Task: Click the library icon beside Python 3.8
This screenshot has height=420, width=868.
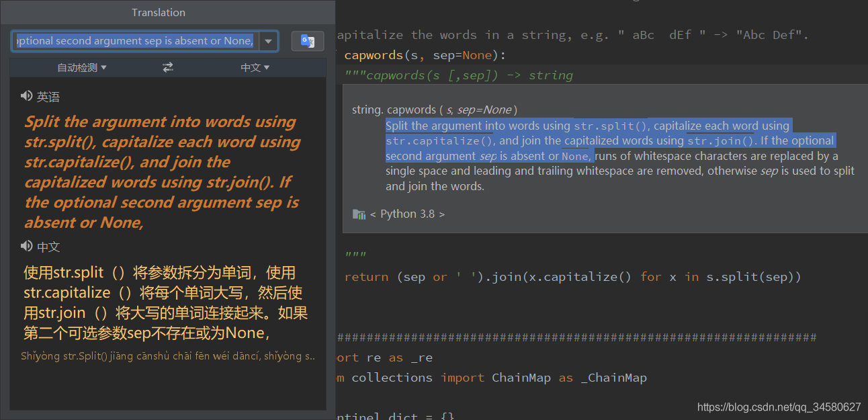Action: pos(359,214)
